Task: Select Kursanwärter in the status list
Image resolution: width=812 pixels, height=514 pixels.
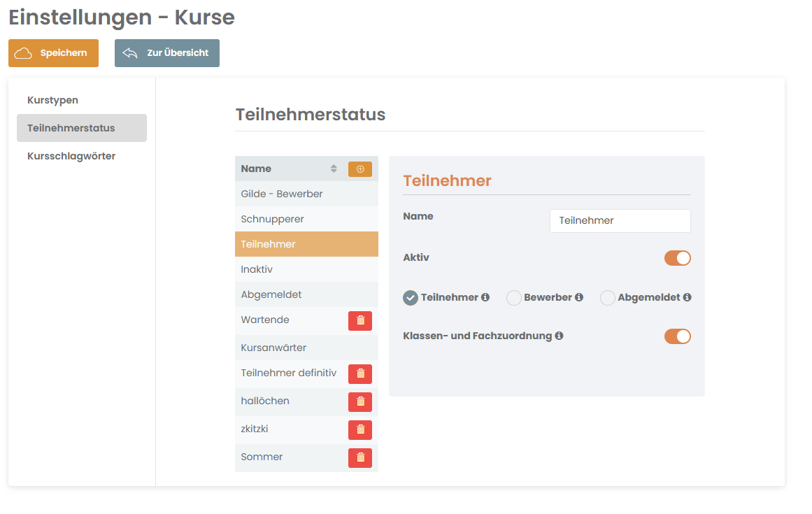Action: click(306, 348)
